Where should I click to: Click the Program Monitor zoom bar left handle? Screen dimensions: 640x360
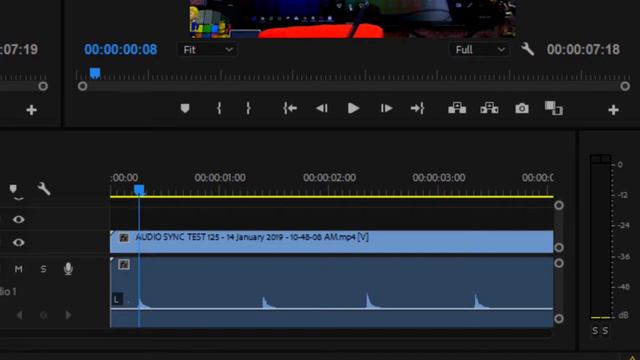[82, 86]
